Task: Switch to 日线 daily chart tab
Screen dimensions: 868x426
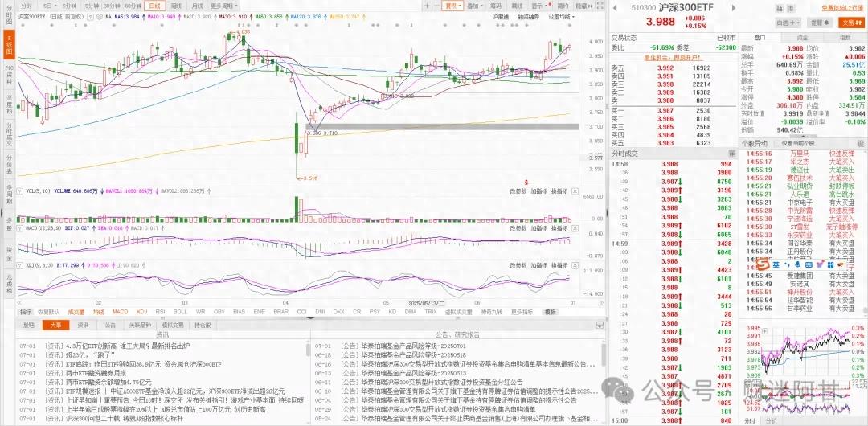Action: [x=154, y=6]
